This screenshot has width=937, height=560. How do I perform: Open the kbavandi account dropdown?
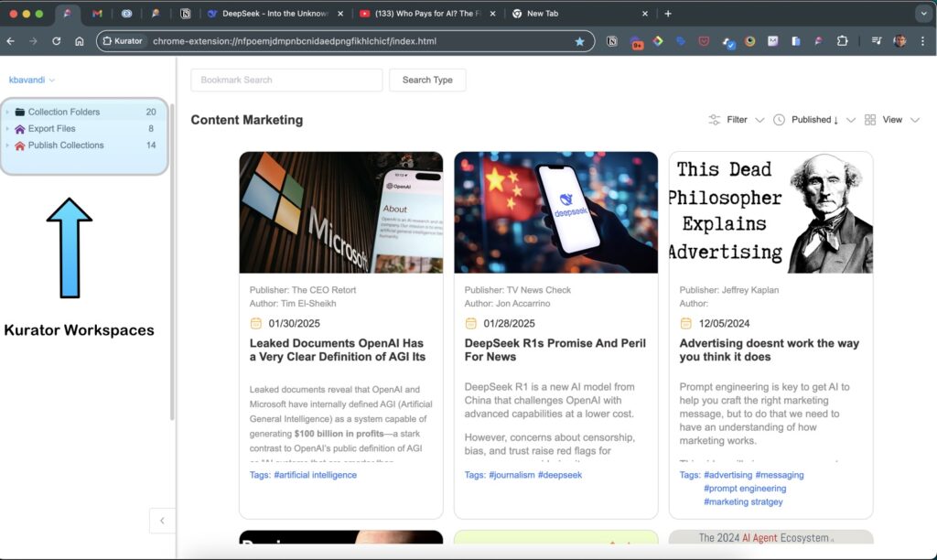32,81
